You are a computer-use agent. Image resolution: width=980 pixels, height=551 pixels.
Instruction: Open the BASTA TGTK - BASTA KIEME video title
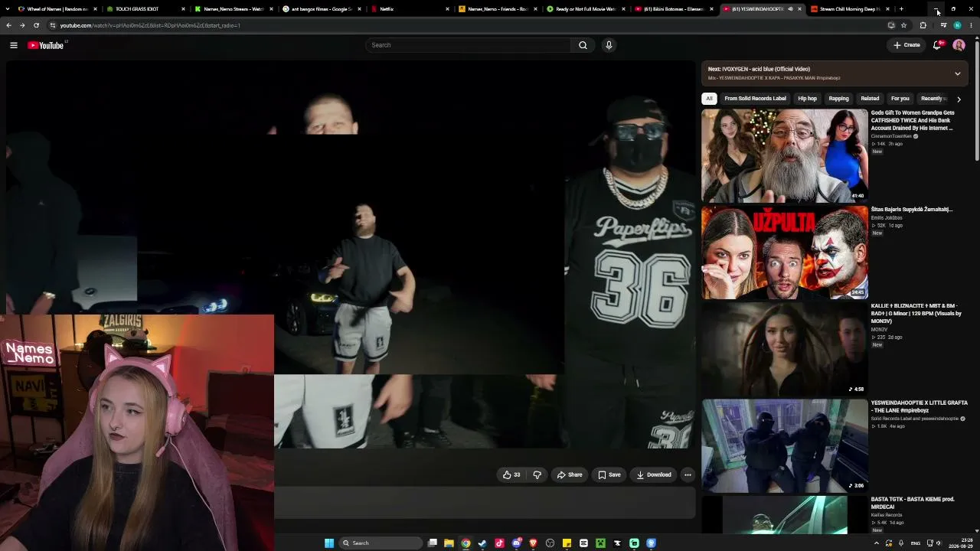[913, 503]
